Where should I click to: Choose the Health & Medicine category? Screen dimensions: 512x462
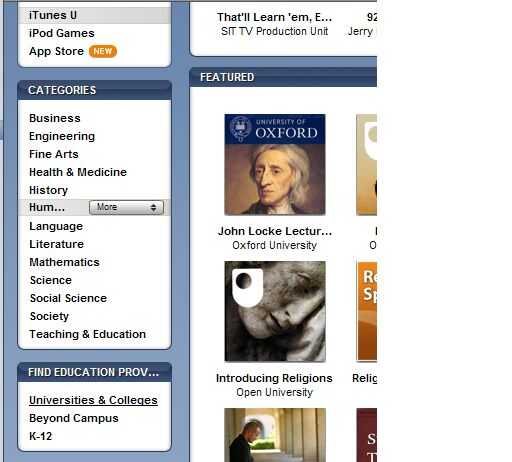tap(78, 172)
